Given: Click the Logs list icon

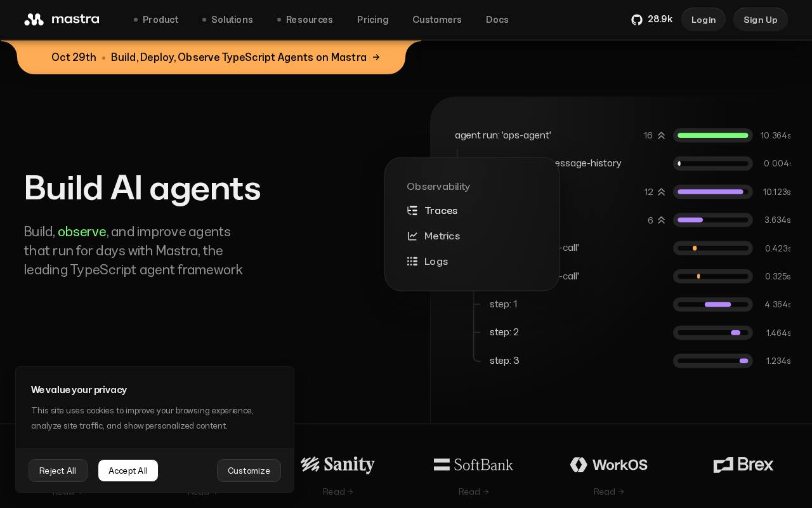Looking at the screenshot, I should pos(412,261).
